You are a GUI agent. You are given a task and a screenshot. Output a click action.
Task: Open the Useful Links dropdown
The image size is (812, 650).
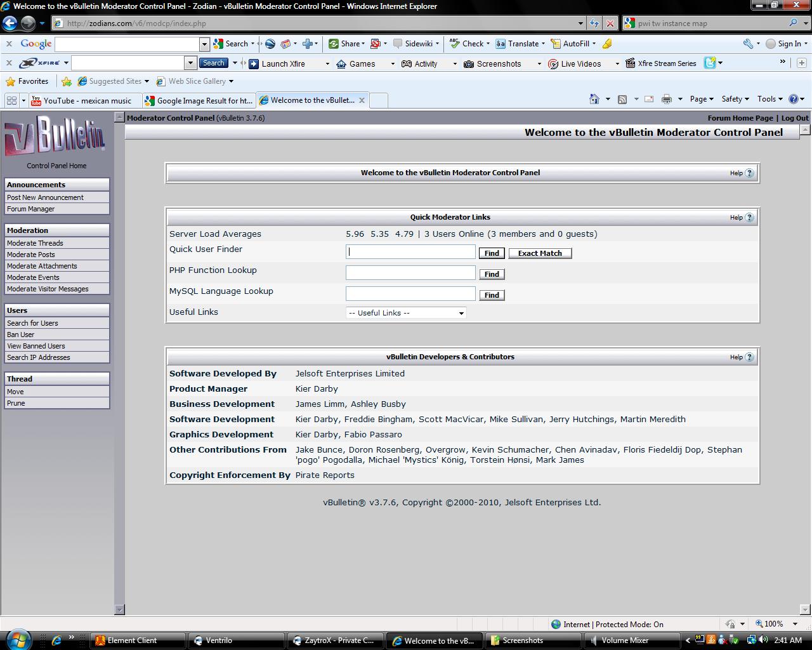tap(406, 313)
